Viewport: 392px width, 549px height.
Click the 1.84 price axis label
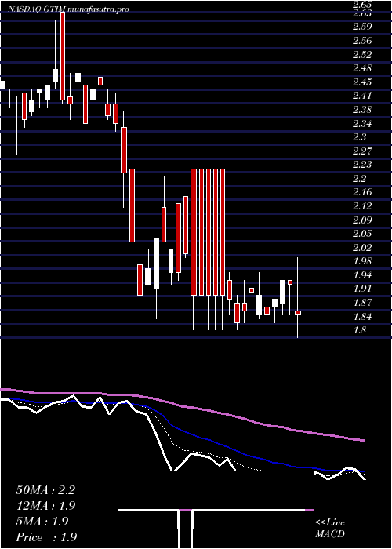tap(362, 317)
